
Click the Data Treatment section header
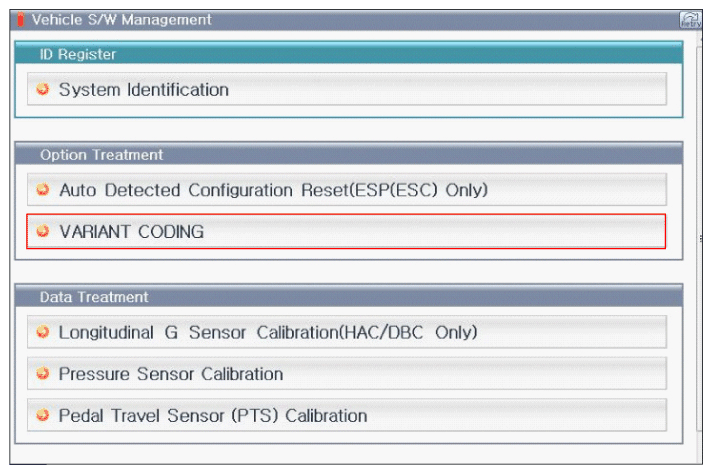348,297
